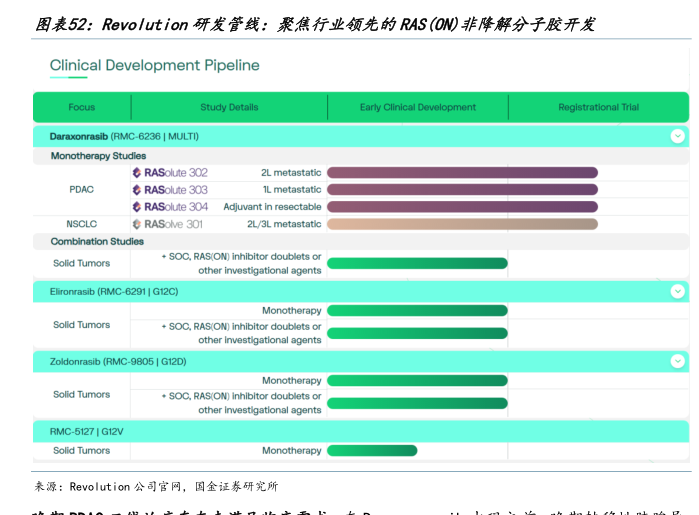The image size is (699, 515).
Task: Click the Combination Studies subheading
Action: [97, 242]
